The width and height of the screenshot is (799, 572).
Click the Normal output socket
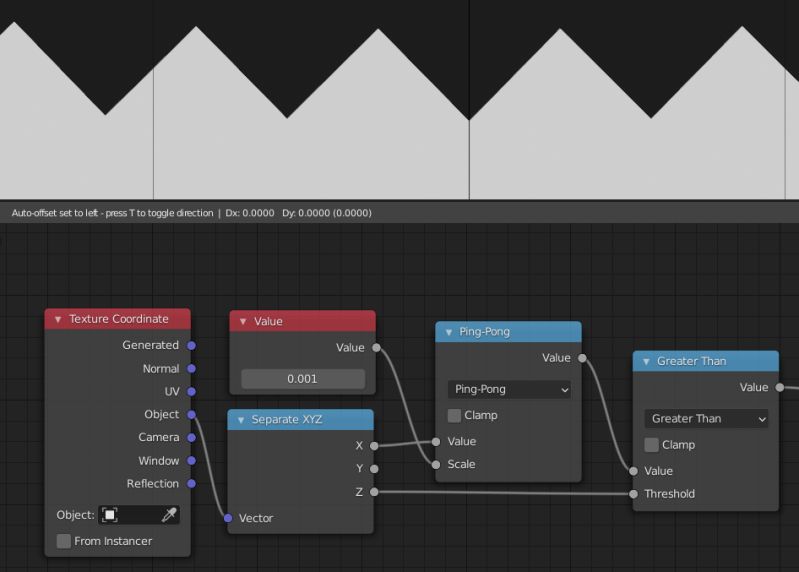coord(192,368)
